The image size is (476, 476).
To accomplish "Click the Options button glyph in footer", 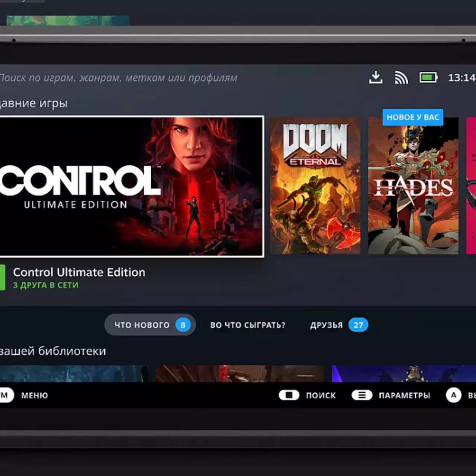I will coord(362,395).
